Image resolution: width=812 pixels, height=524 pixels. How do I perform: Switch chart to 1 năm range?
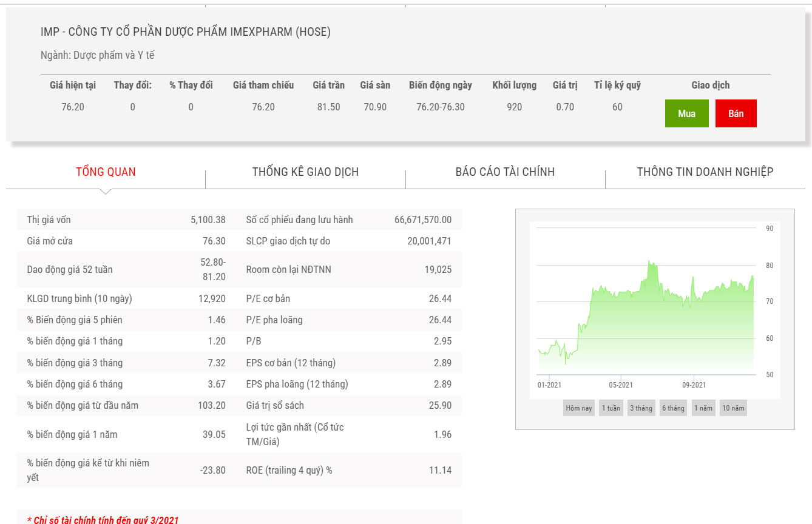pyautogui.click(x=703, y=408)
